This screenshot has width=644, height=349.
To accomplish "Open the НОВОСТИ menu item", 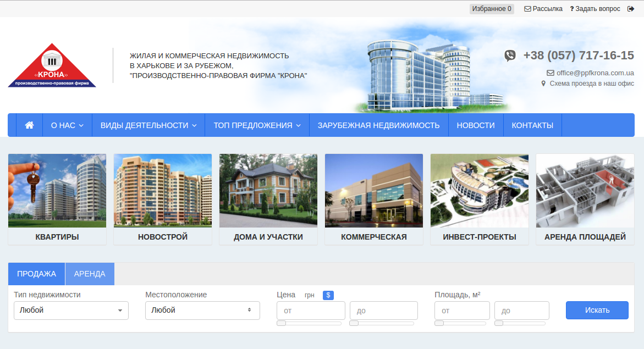I will click(476, 125).
